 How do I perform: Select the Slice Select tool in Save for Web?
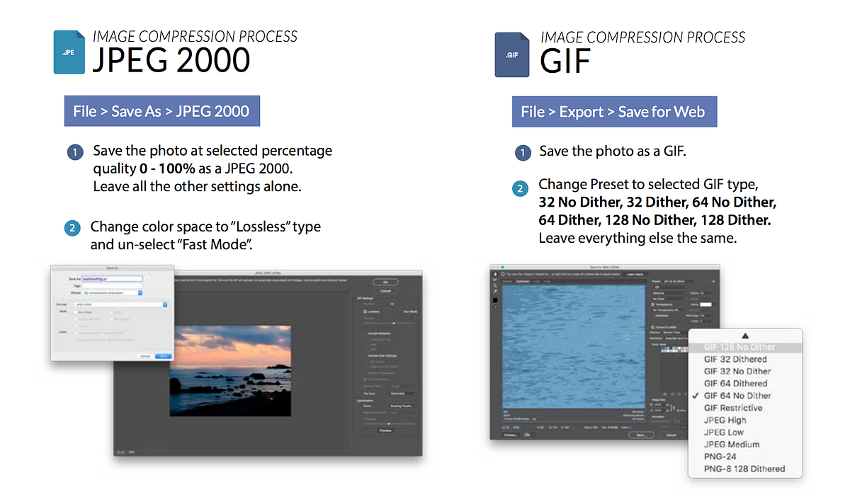pos(495,280)
